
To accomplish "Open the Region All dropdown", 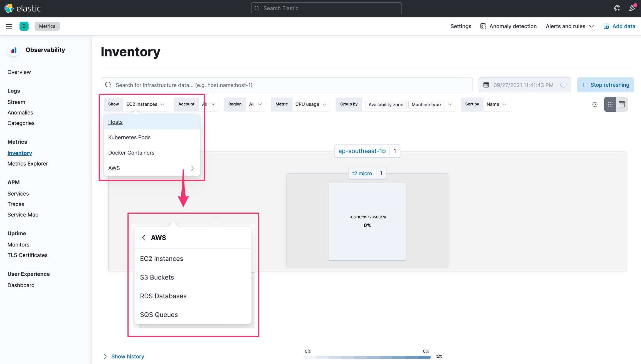I will [255, 104].
